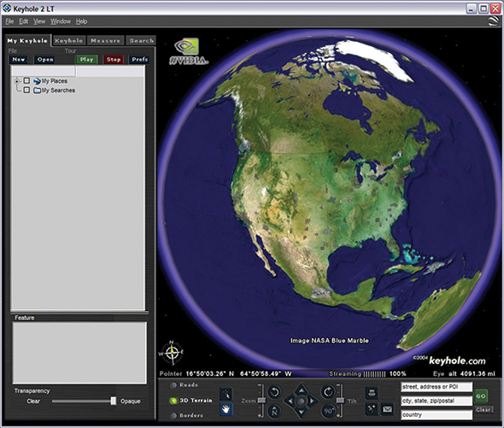Switch to the My Keyhole tab
Image resolution: width=504 pixels, height=428 pixels.
pyautogui.click(x=27, y=41)
